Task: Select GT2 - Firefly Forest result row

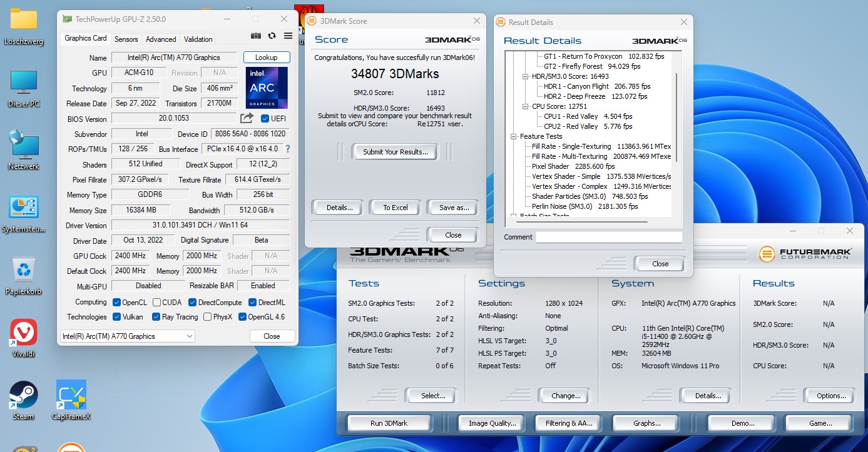Action: pos(592,66)
